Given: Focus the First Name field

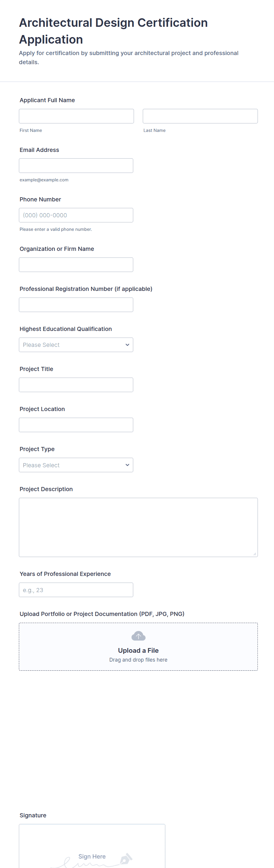Looking at the screenshot, I should (x=76, y=116).
